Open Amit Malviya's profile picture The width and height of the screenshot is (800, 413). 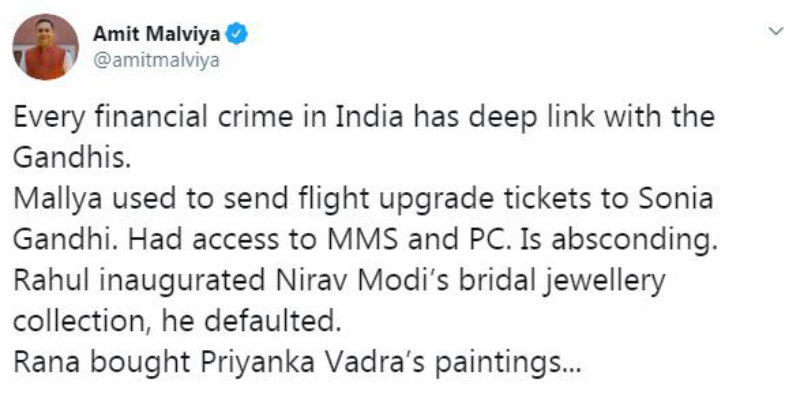pos(45,47)
